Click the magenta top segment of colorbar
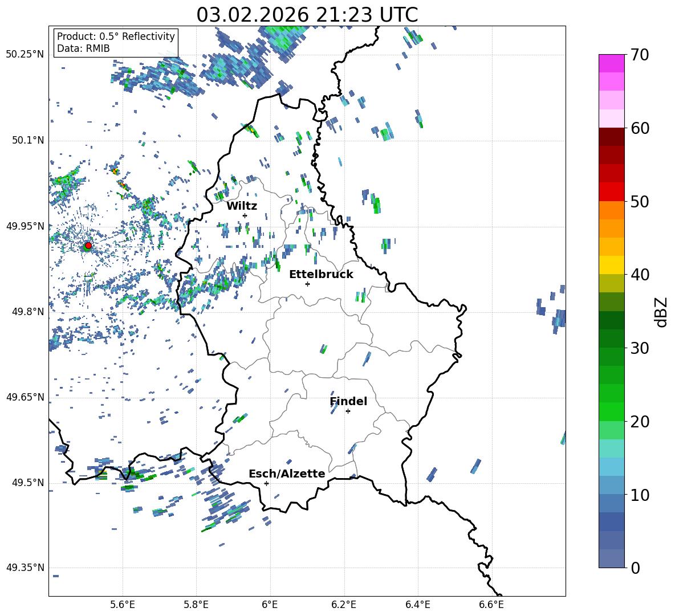The image size is (675, 616). pos(611,64)
